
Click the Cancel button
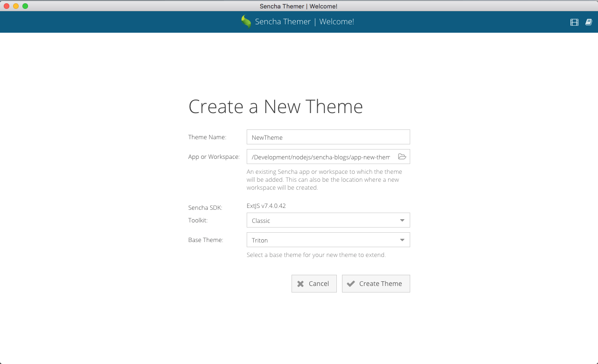(x=314, y=284)
